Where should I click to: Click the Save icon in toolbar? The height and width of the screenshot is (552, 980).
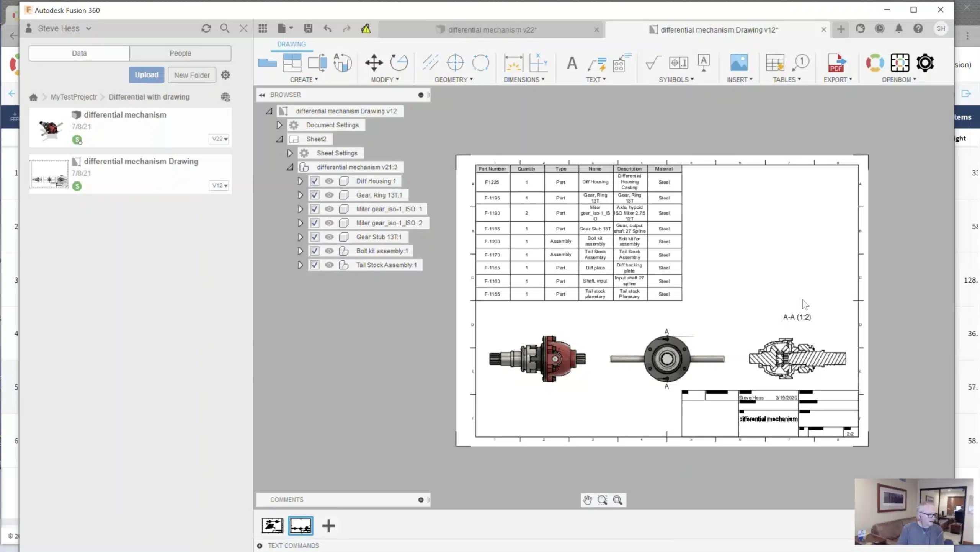point(308,28)
